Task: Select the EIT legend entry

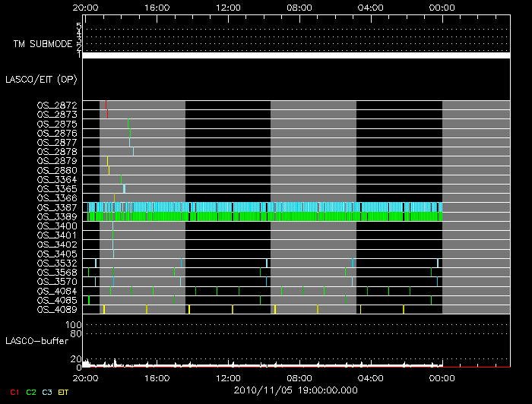Action: pos(63,392)
